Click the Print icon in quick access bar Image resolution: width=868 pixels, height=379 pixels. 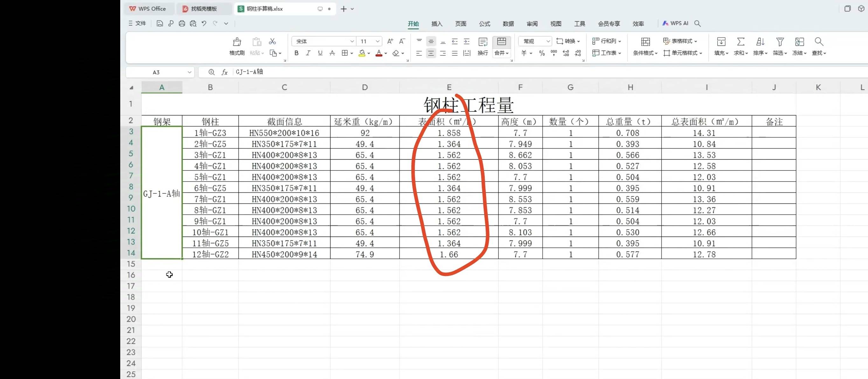point(182,24)
